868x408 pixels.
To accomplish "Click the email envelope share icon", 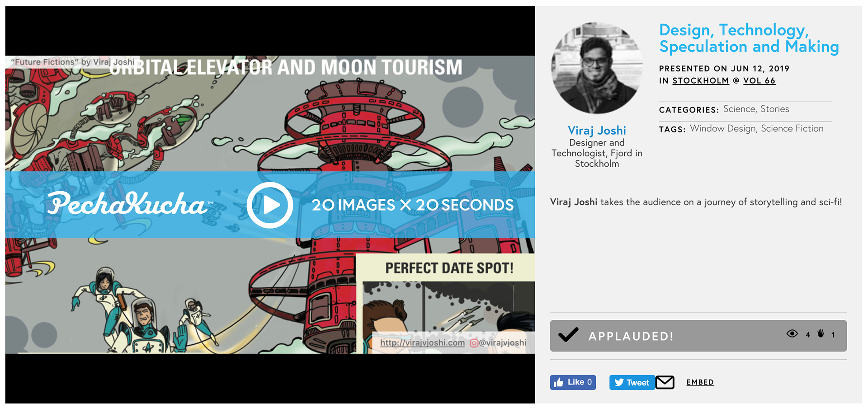I will click(x=665, y=382).
